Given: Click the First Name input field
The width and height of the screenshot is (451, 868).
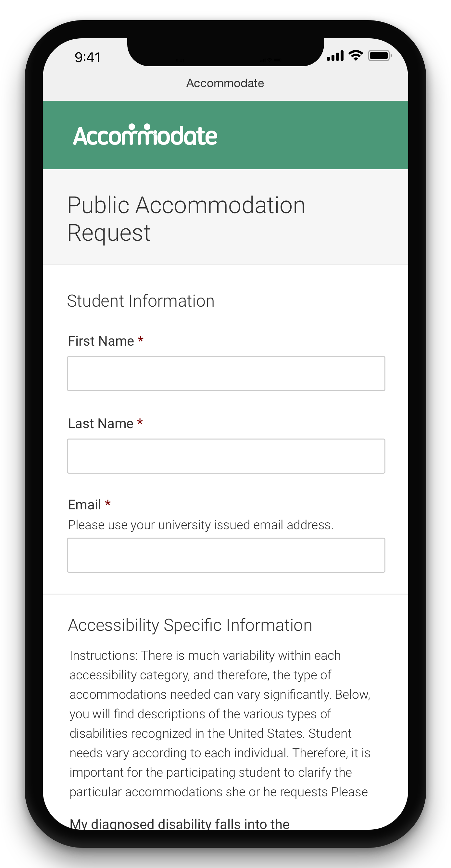Looking at the screenshot, I should 226,374.
